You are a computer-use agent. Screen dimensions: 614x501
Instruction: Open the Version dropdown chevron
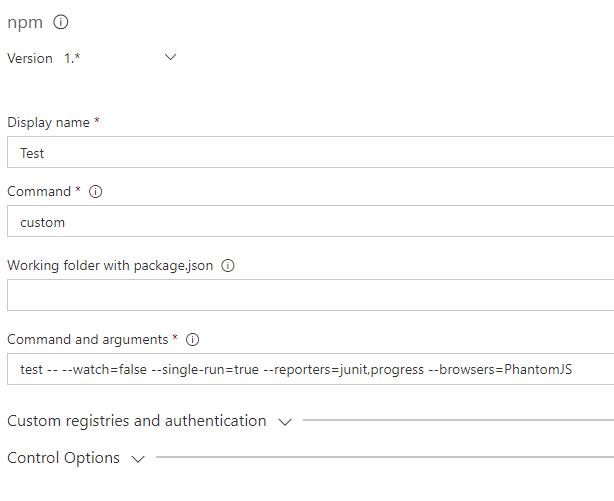point(170,57)
